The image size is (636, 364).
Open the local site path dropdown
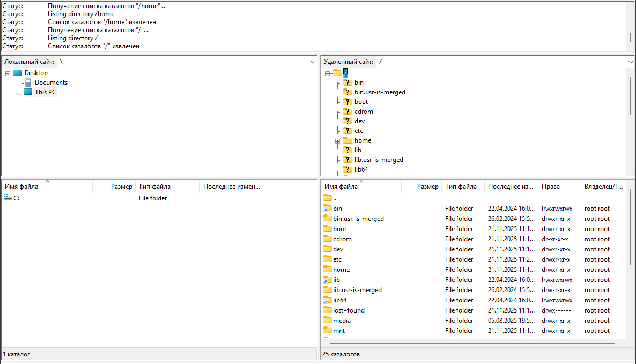click(x=313, y=62)
